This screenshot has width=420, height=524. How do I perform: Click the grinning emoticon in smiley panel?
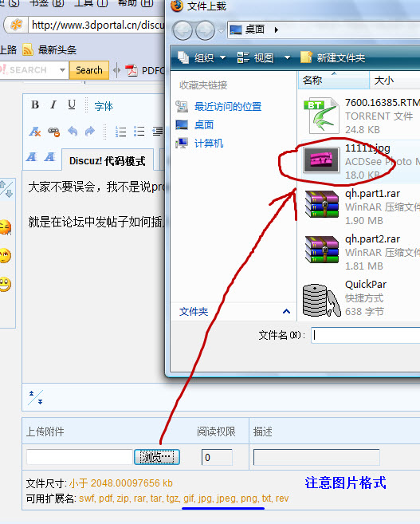click(6, 285)
